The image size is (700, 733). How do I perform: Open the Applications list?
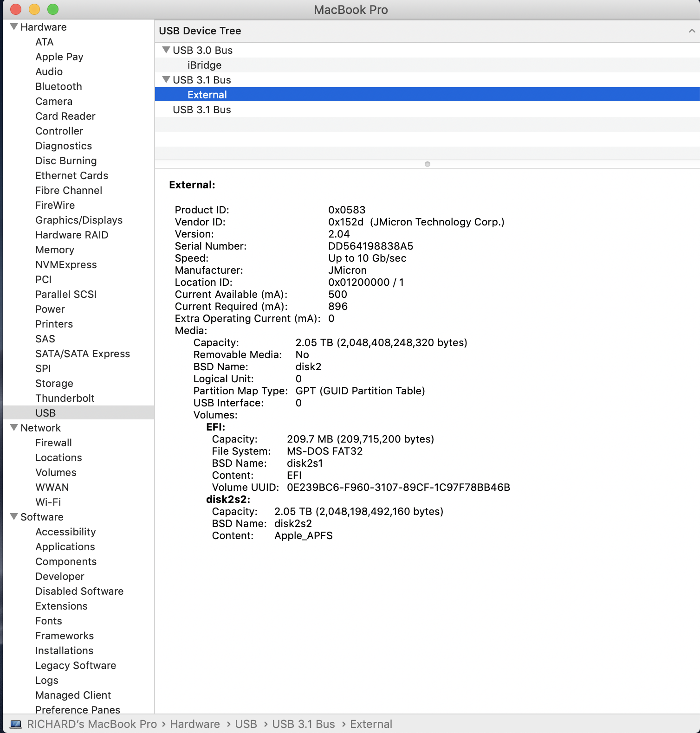[x=65, y=547]
